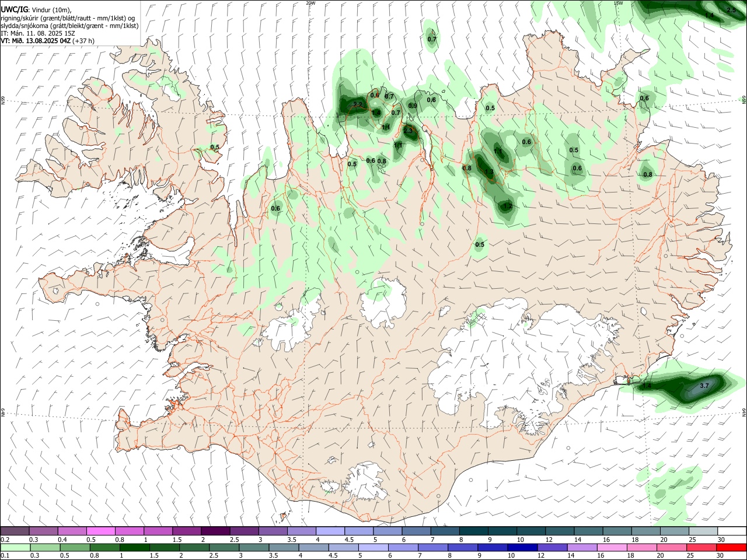Click the 2.5 map value offshore to the northeast
747x560 pixels.
click(731, 10)
